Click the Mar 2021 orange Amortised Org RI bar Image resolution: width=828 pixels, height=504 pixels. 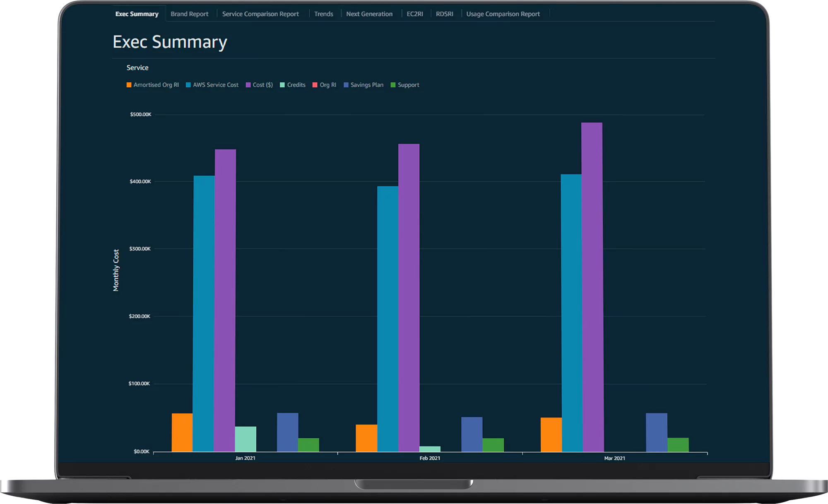pyautogui.click(x=551, y=434)
